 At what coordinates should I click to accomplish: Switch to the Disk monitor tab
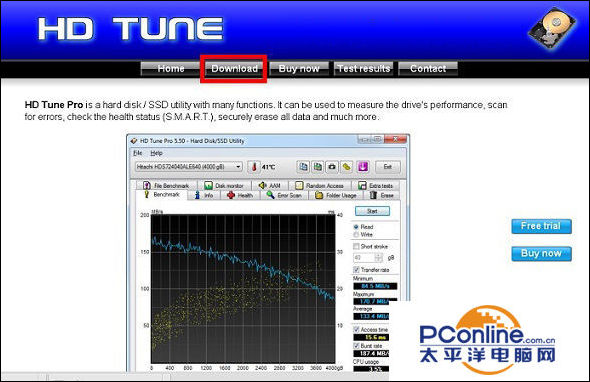[x=224, y=186]
